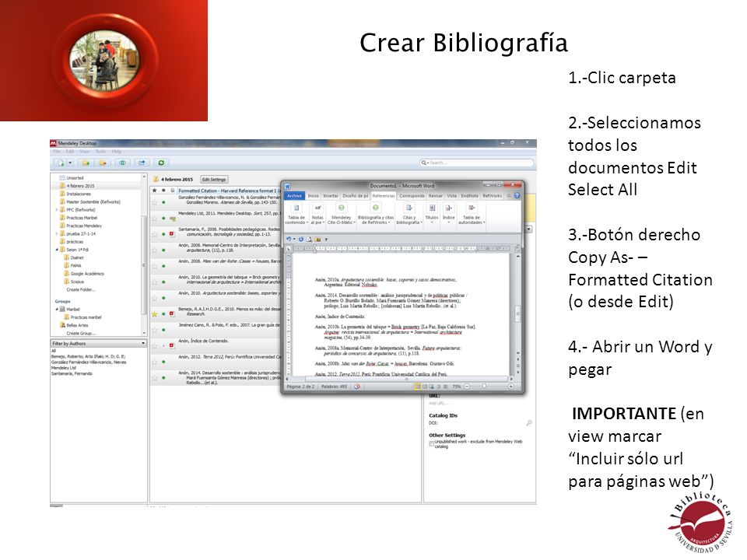Collapse the Maribel group
This screenshot has width=747, height=560.
pos(57,310)
